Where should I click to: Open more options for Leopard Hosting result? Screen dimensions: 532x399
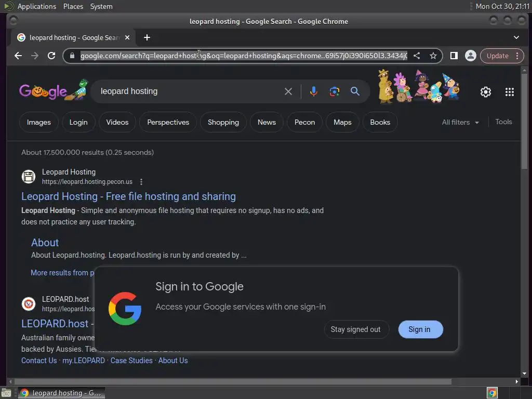[141, 182]
